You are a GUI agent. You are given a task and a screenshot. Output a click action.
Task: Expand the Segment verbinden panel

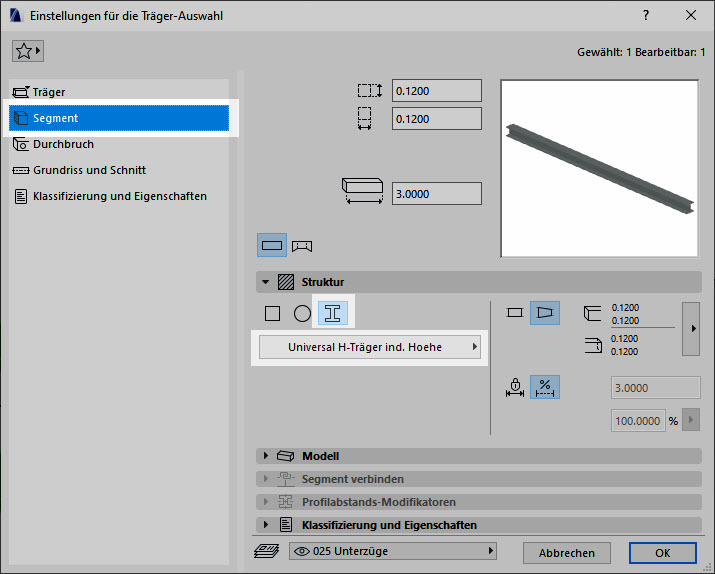point(266,479)
